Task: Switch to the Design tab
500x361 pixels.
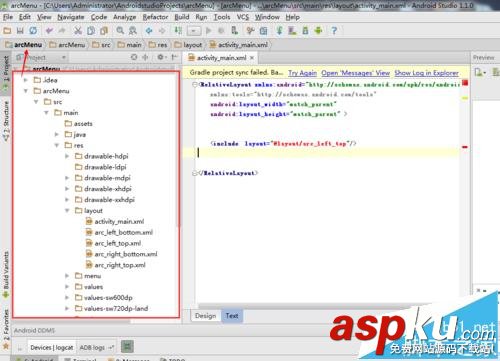Action: 206,316
